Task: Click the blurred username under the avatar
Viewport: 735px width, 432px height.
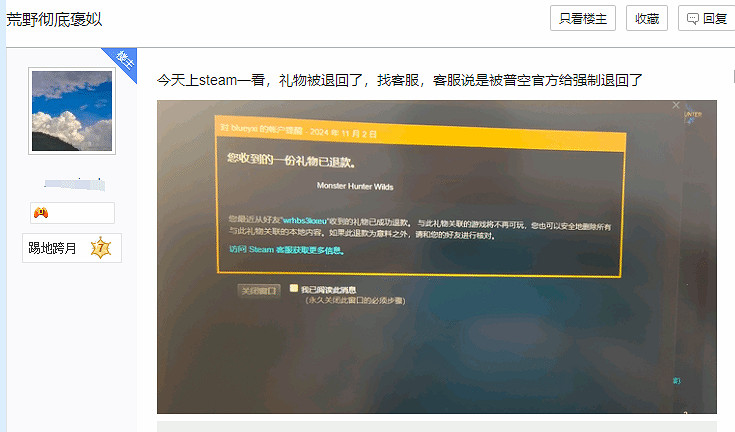Action: (x=73, y=184)
